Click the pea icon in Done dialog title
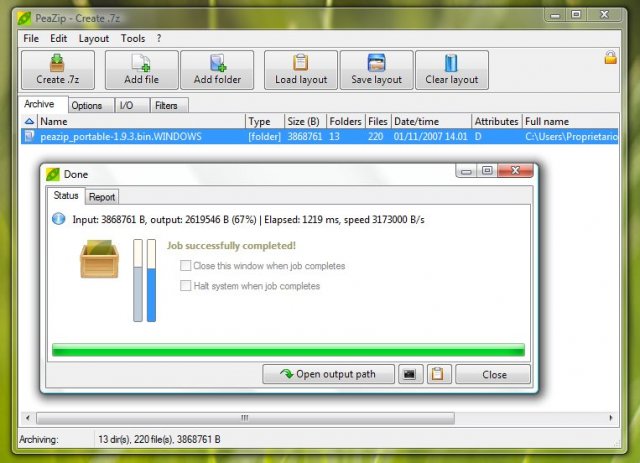The height and width of the screenshot is (463, 640). (x=53, y=174)
